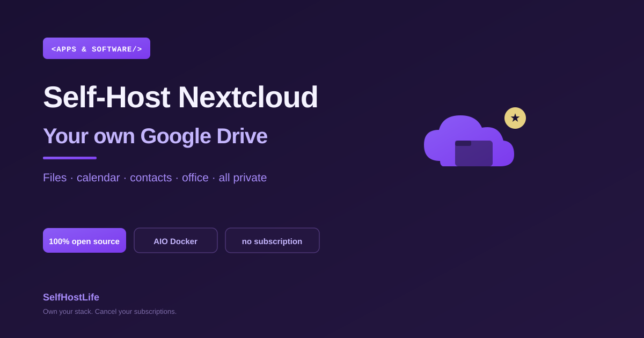Image resolution: width=644 pixels, height=338 pixels.
Task: Select the 100% open source pill
Action: (x=84, y=240)
